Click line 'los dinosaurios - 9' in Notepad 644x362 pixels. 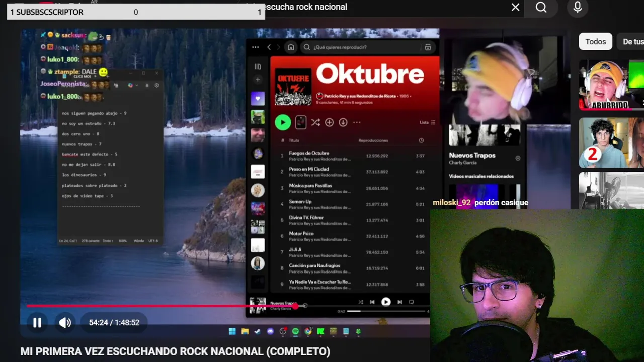(x=84, y=175)
